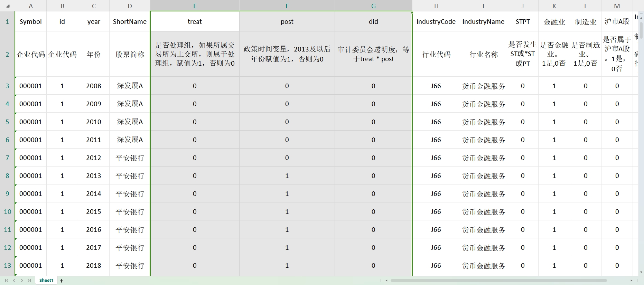
Task: Click the year cell "2008"
Action: point(94,86)
